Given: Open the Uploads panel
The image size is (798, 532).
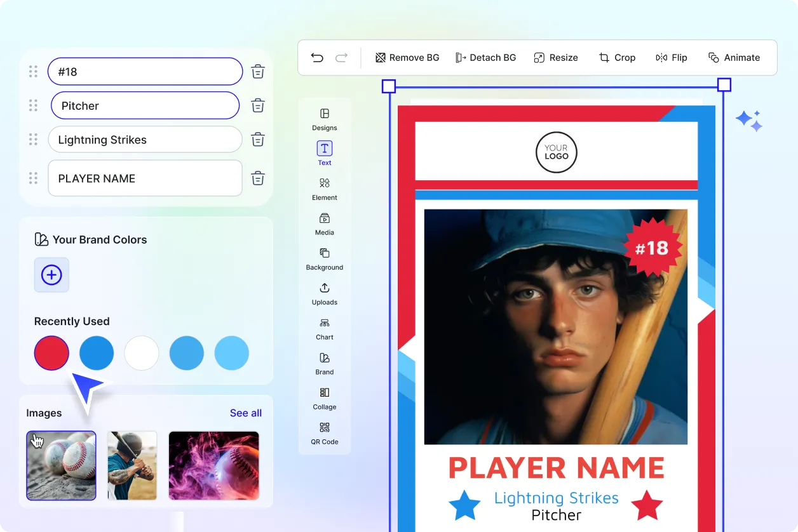Looking at the screenshot, I should coord(324,293).
